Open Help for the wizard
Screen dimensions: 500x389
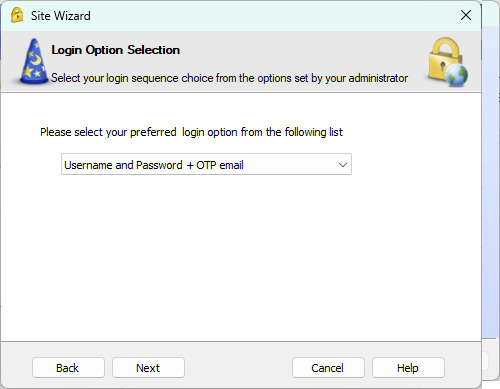[408, 368]
